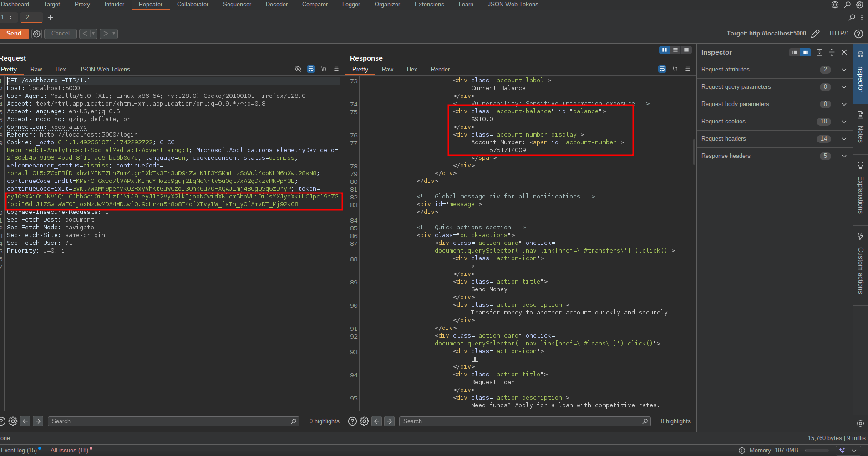This screenshot has height=456, width=868.
Task: Expand the Request cookies section
Action: (844, 122)
